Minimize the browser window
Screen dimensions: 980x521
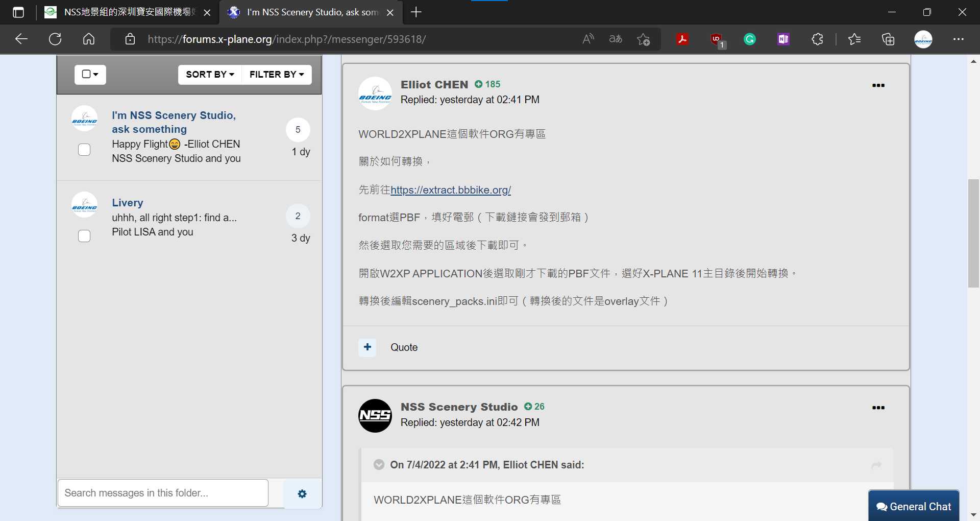click(x=892, y=12)
